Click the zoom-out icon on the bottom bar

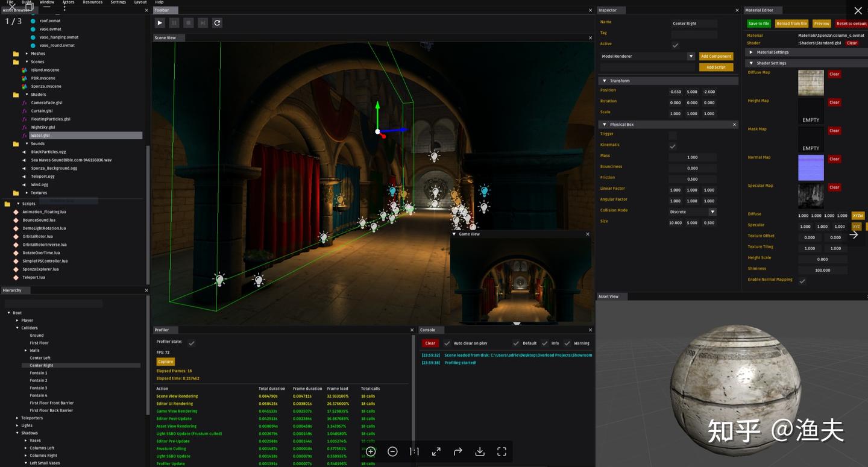pyautogui.click(x=392, y=451)
